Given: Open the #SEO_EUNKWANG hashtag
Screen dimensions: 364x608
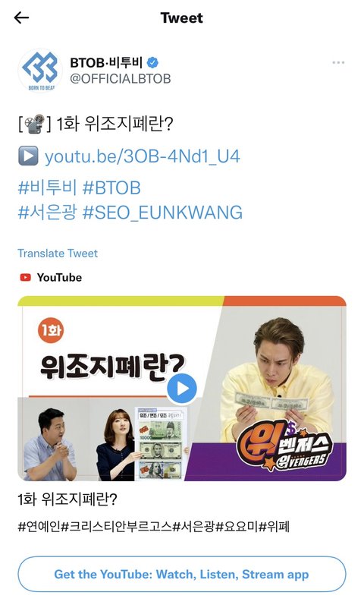Looking at the screenshot, I should [x=162, y=213].
